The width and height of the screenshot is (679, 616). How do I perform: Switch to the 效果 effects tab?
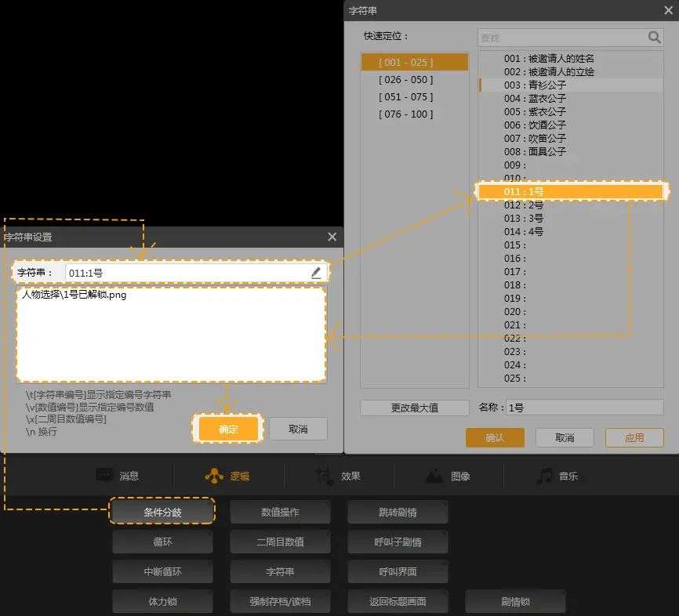pyautogui.click(x=338, y=476)
